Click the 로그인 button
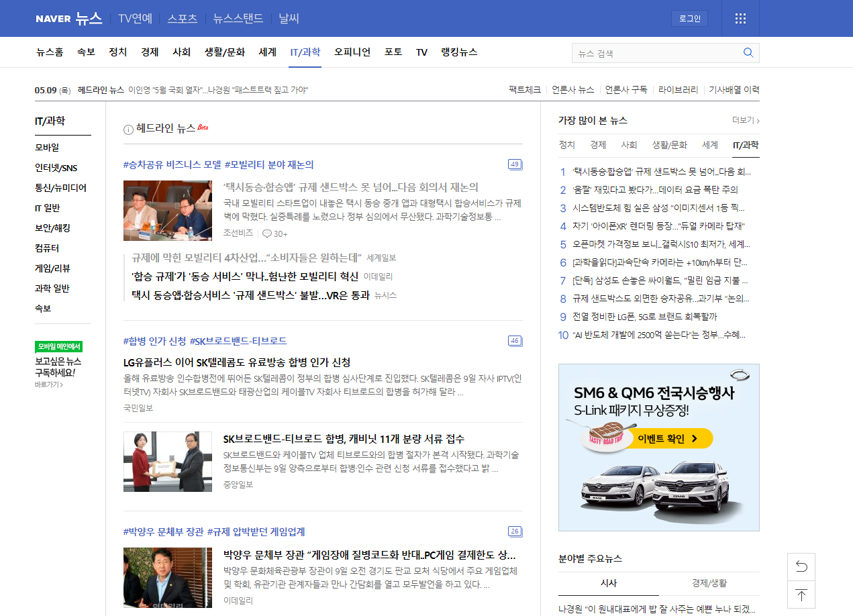Viewport: 853px width, 616px height. click(689, 18)
